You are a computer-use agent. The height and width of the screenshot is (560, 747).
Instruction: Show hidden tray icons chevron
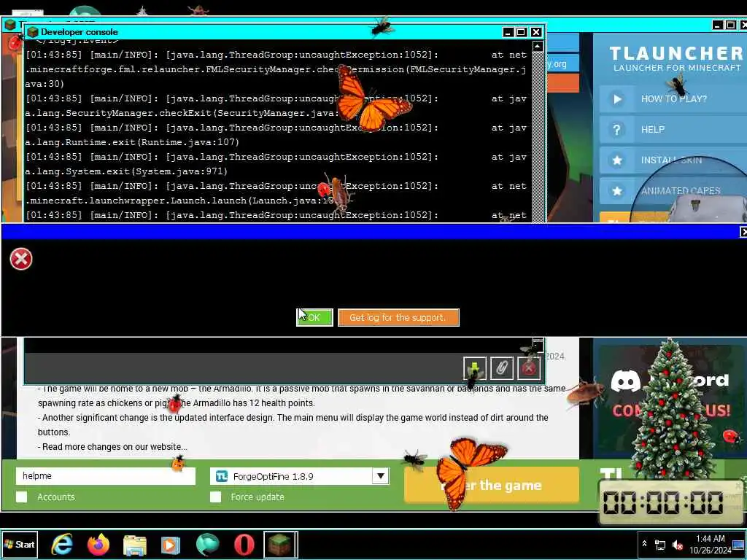coord(645,543)
